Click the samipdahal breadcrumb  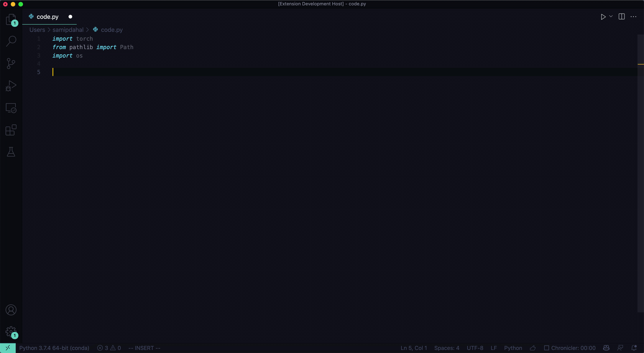pyautogui.click(x=68, y=30)
